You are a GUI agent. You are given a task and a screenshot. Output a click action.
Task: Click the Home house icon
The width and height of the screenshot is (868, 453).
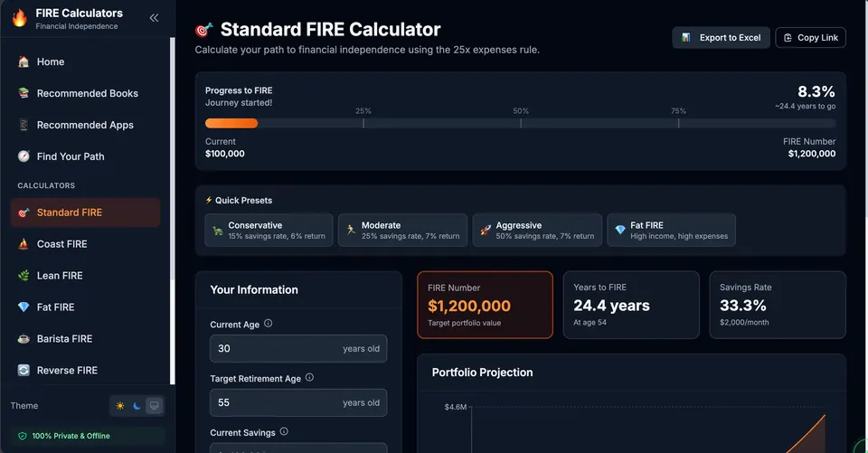pos(24,61)
